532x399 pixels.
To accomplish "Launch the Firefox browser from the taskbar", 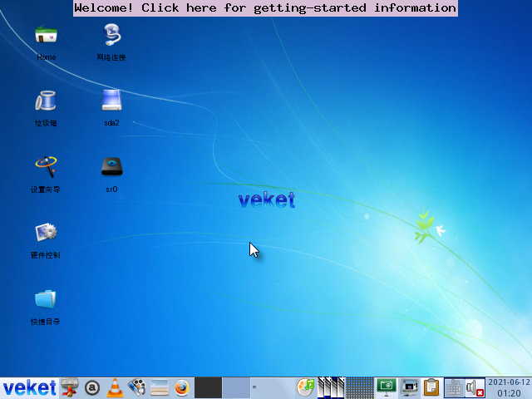I will 182,388.
